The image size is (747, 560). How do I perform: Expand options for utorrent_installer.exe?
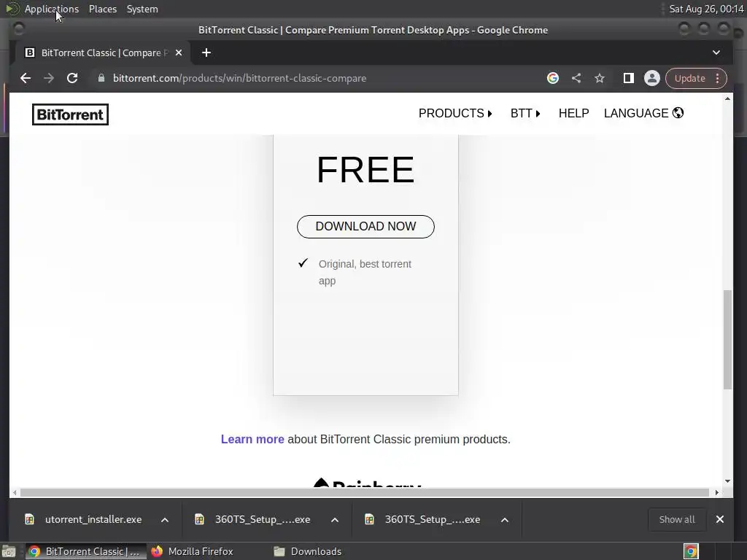point(165,519)
